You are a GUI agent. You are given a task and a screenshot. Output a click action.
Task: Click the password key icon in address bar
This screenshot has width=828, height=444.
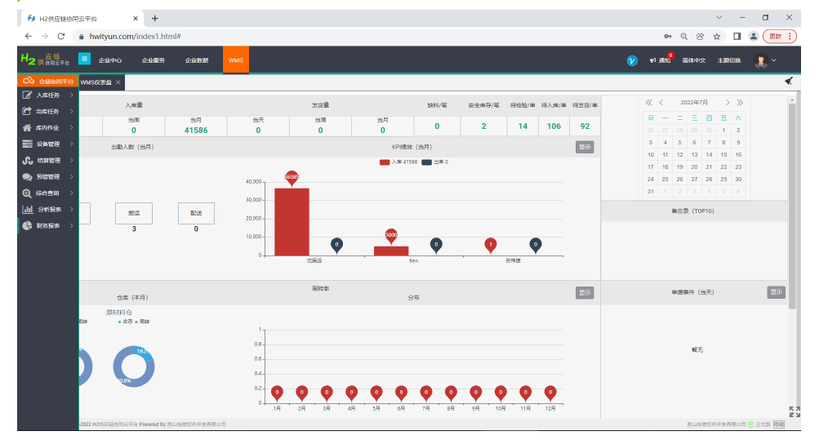point(668,36)
